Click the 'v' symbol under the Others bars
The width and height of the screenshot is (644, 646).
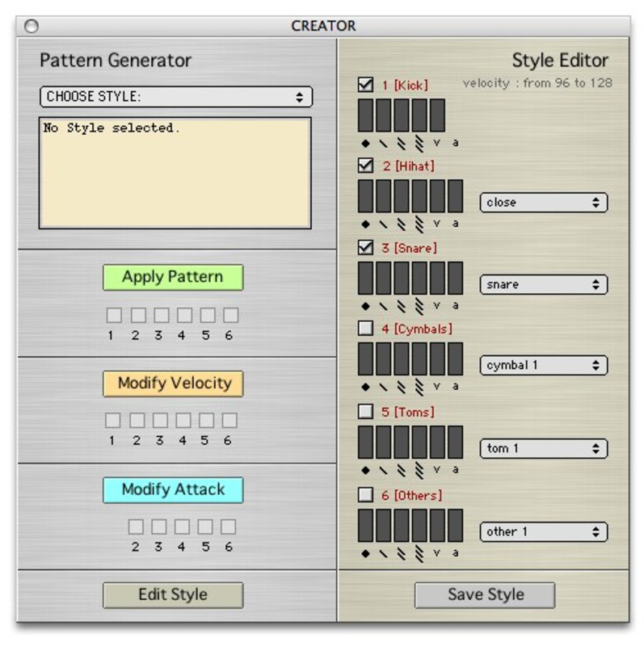pos(437,552)
